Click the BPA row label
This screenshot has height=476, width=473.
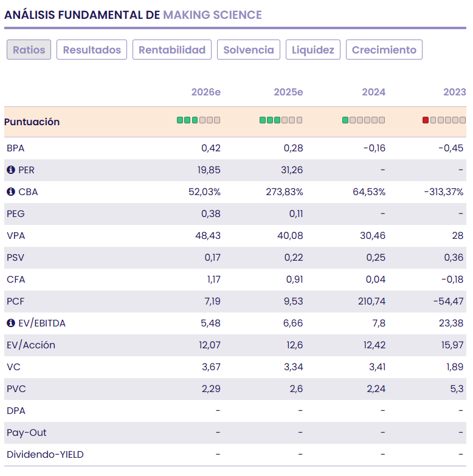[16, 148]
